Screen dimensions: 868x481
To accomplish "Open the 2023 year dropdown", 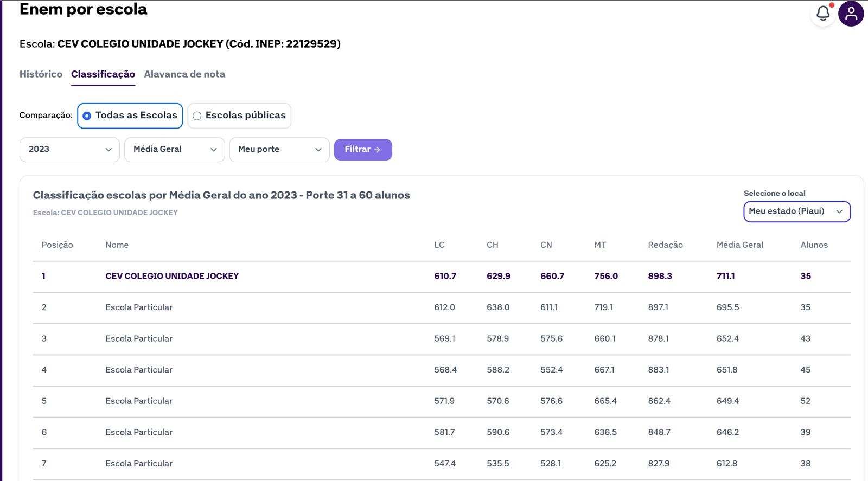I will tap(69, 150).
